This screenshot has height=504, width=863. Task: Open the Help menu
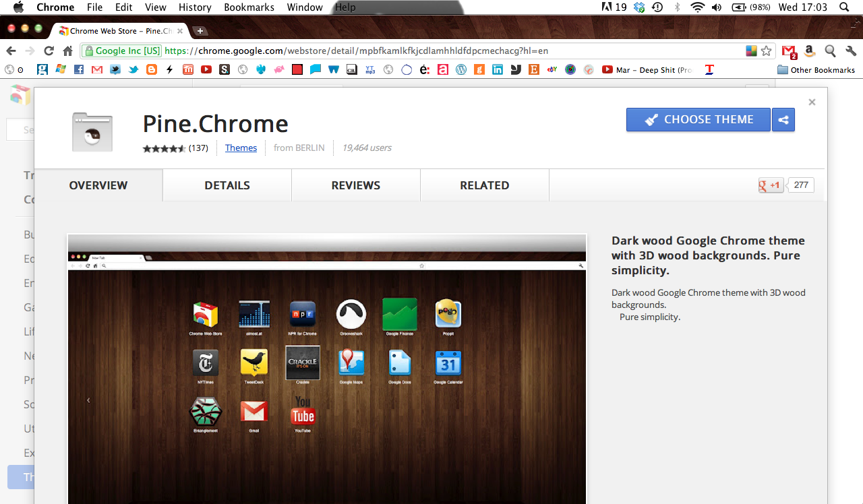coord(345,7)
